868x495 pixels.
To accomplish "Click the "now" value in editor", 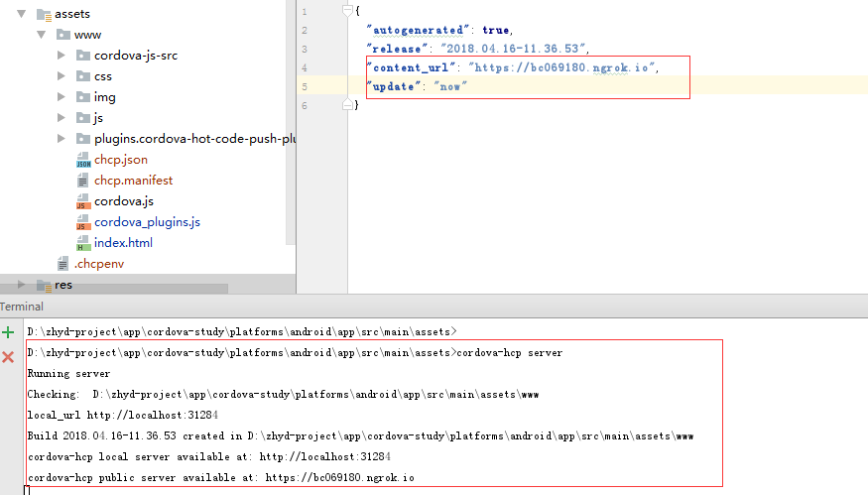I will click(x=450, y=86).
